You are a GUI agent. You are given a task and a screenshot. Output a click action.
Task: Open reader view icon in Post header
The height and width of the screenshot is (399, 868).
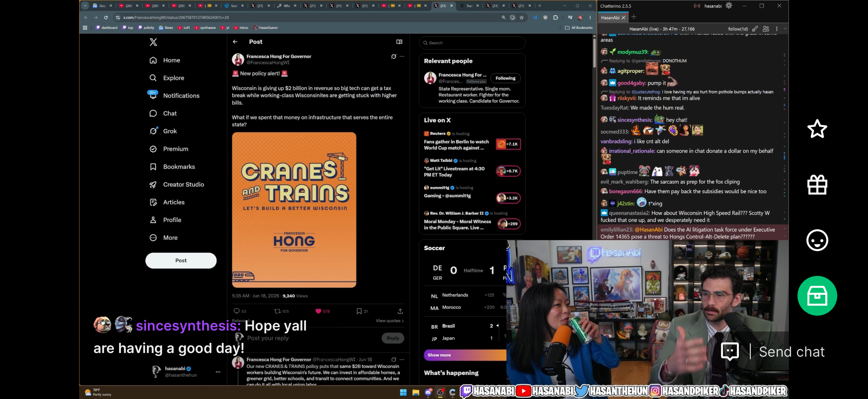399,42
